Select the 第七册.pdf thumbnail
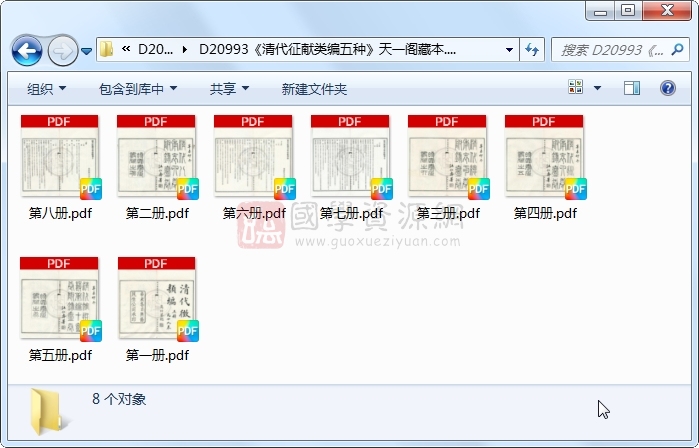 (352, 156)
